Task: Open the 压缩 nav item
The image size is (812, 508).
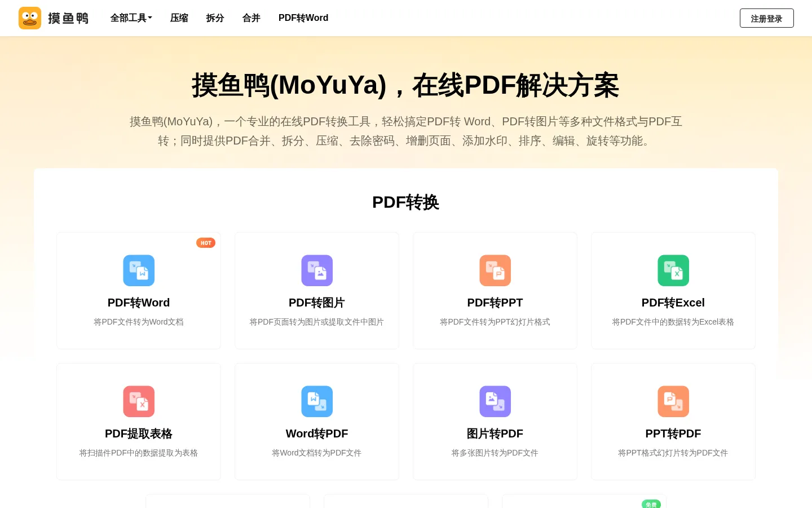Action: 179,18
